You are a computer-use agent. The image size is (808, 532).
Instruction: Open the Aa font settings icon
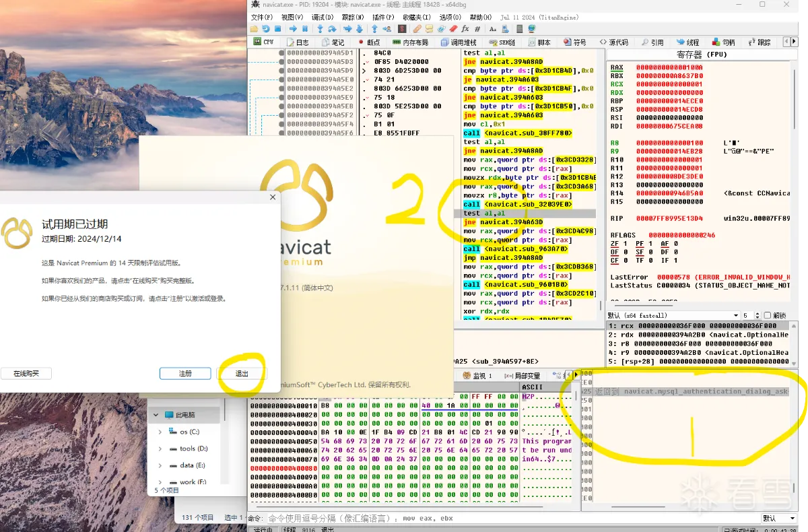click(x=492, y=29)
